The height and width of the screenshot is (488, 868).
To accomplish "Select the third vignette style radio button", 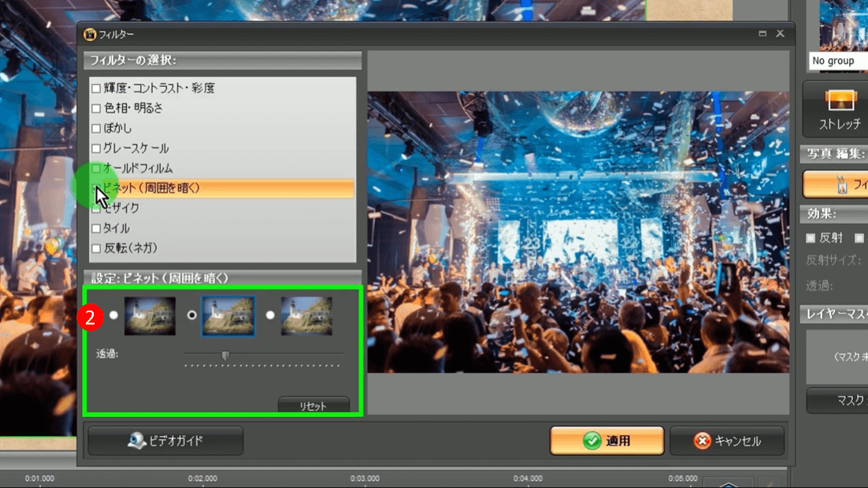I will click(270, 315).
